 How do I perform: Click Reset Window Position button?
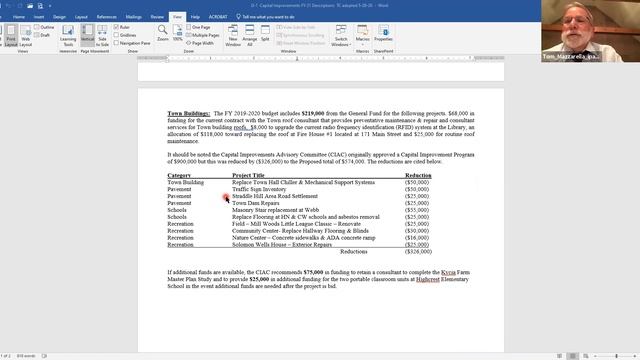point(301,43)
